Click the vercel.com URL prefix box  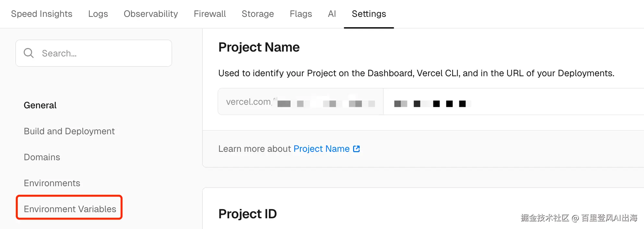[300, 102]
